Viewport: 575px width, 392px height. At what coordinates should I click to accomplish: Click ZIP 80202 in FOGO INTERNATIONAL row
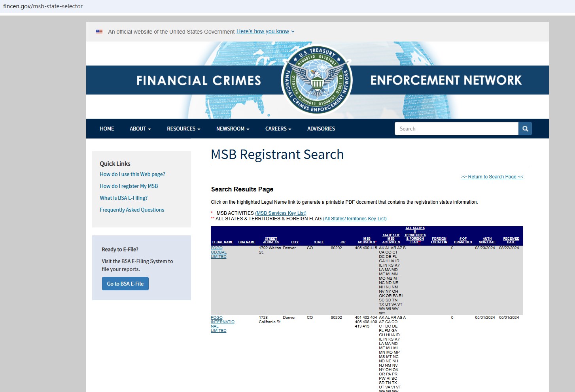(x=337, y=318)
